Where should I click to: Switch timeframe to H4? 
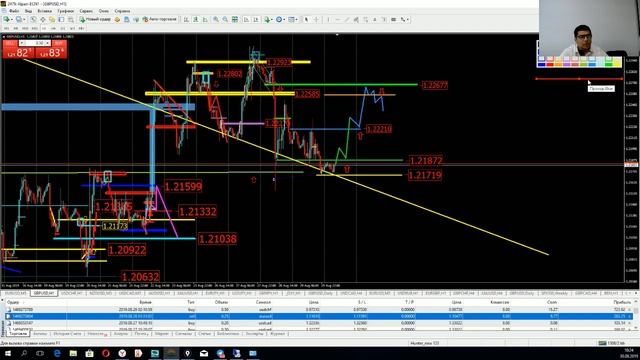(53, 29)
